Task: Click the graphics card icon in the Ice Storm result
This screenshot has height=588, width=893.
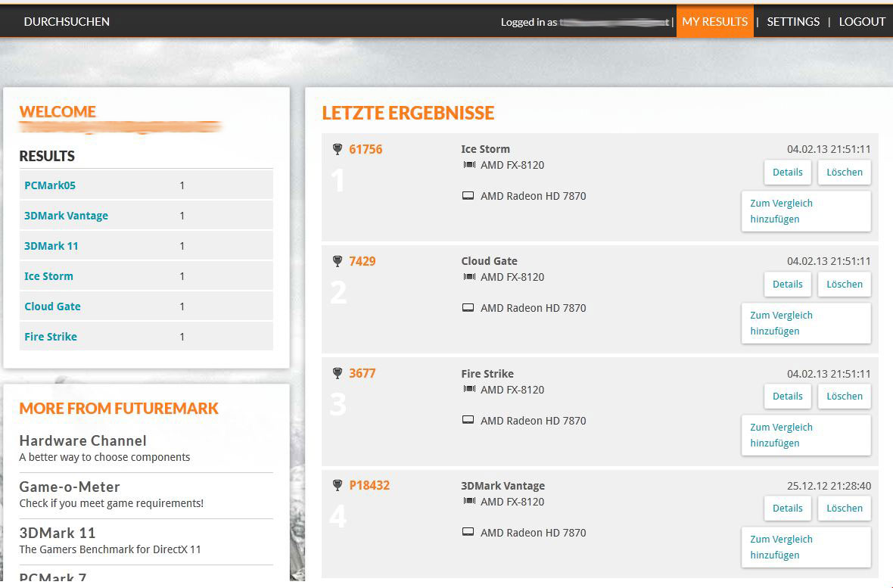Action: [468, 196]
